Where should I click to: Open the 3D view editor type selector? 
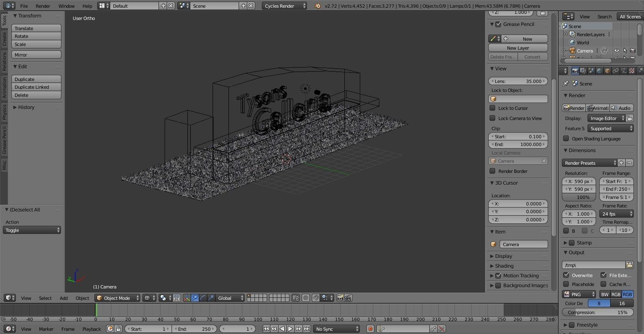click(10, 298)
